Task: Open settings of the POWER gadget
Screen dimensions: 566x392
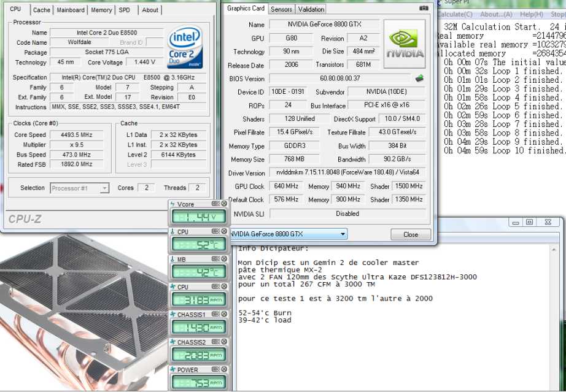Action: [215, 369]
